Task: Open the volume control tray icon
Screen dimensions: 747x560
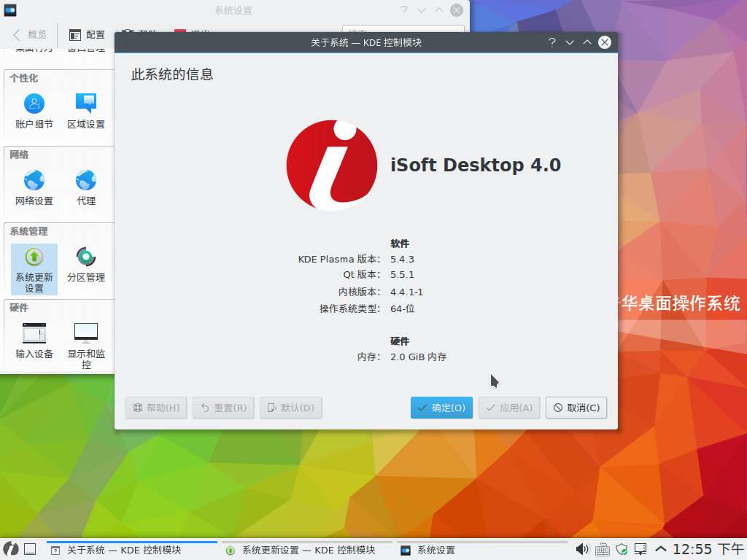Action: (x=582, y=550)
